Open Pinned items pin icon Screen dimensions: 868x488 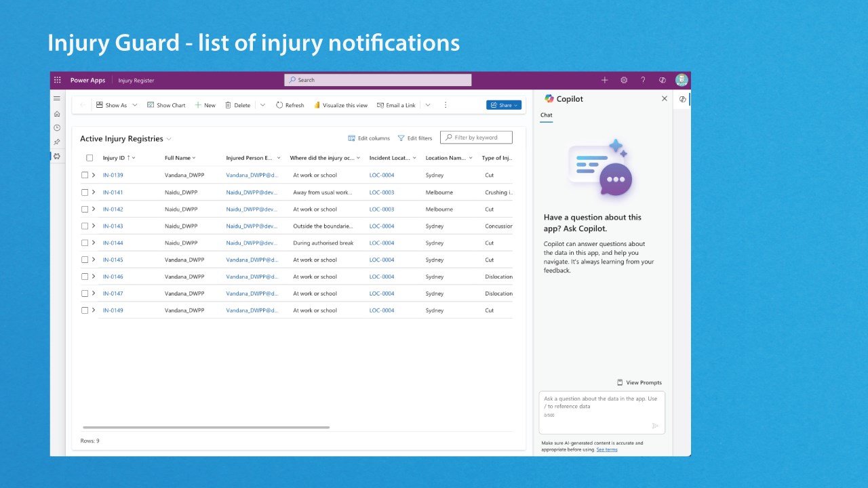57,142
